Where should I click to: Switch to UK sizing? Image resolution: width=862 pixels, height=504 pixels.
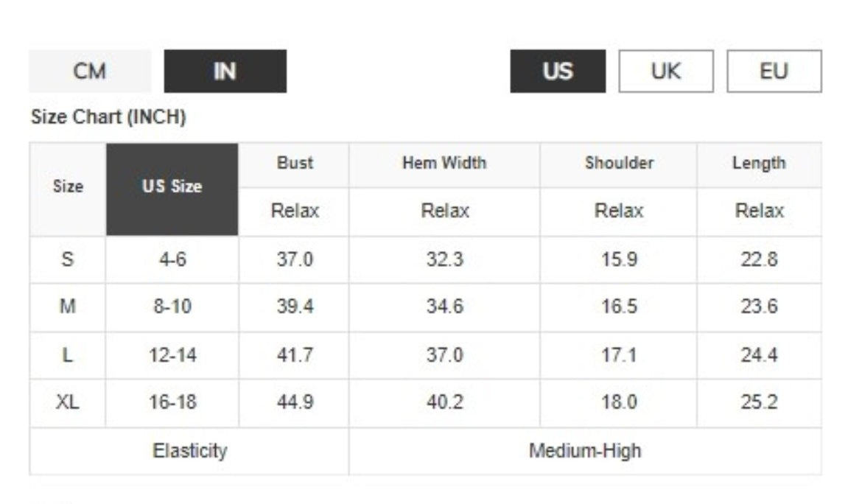coord(666,71)
